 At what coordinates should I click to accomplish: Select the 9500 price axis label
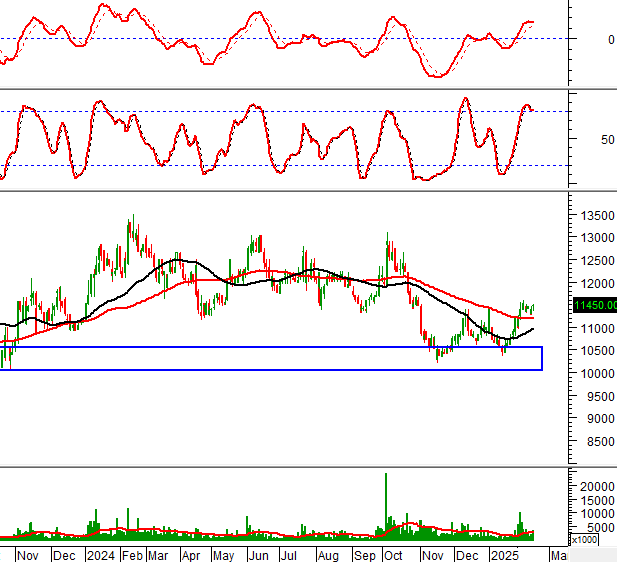tap(601, 397)
